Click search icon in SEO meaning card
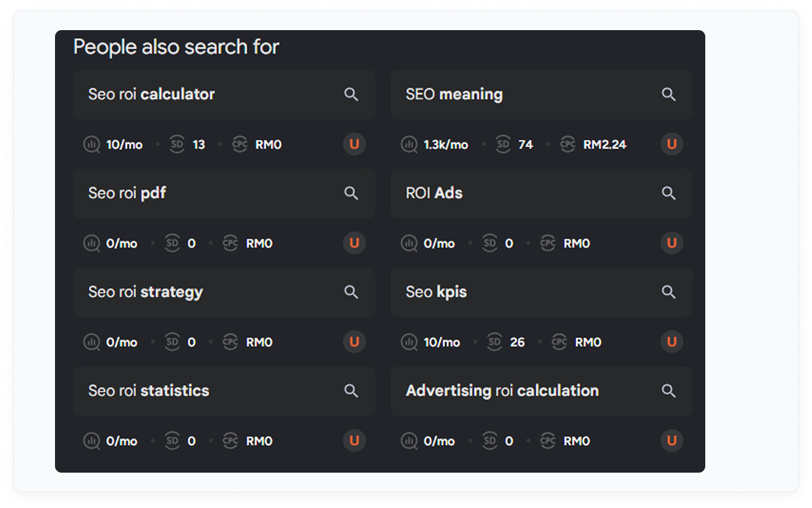Viewport: 812px width, 508px height. click(x=669, y=94)
